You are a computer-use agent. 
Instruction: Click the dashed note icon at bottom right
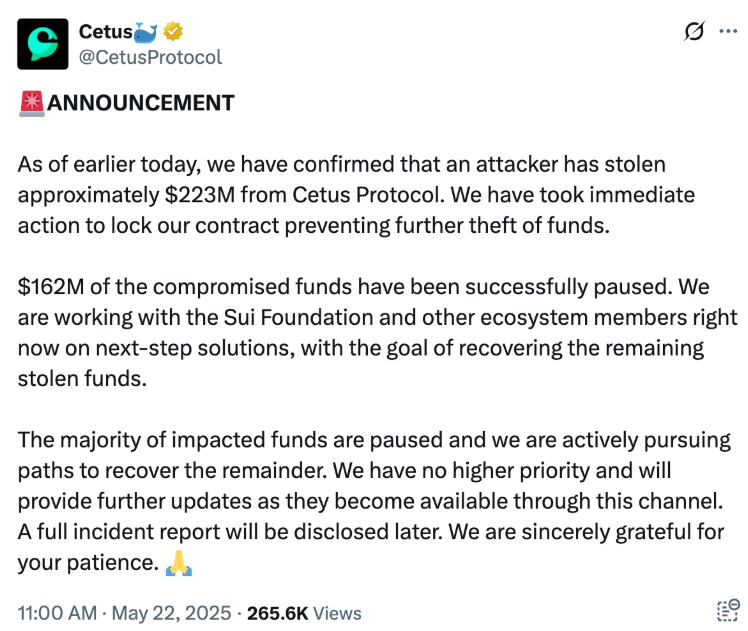[x=727, y=612]
